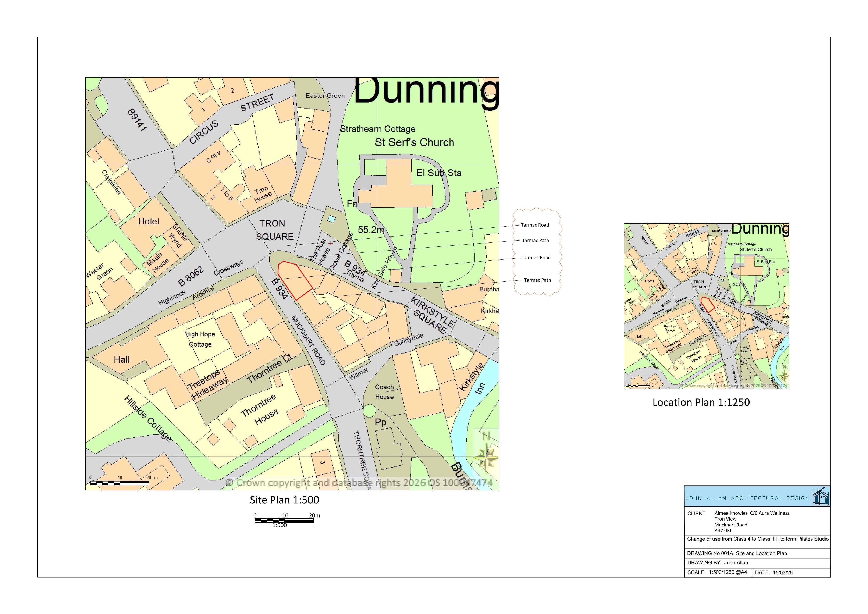This screenshot has width=868, height=614.
Task: Click the blue fountain square on the Site Plan
Action: coord(332,219)
